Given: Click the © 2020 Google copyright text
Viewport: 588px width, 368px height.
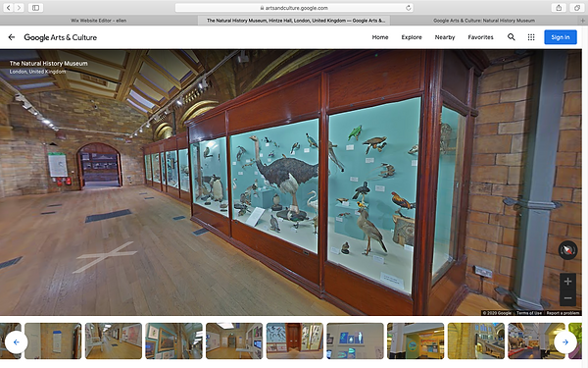Looking at the screenshot, I should (497, 313).
